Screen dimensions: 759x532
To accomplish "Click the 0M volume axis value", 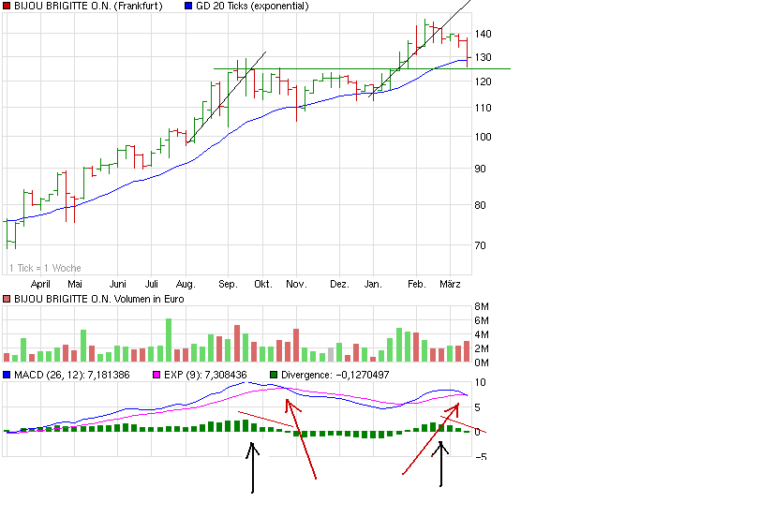I will pos(482,362).
